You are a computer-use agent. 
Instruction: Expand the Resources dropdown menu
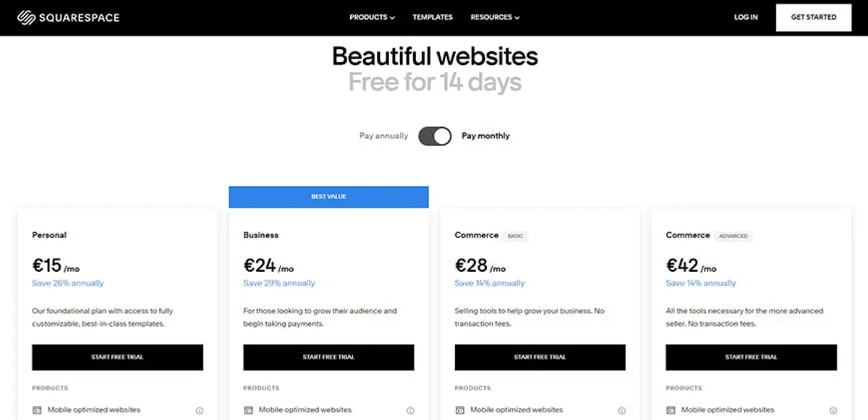click(495, 17)
